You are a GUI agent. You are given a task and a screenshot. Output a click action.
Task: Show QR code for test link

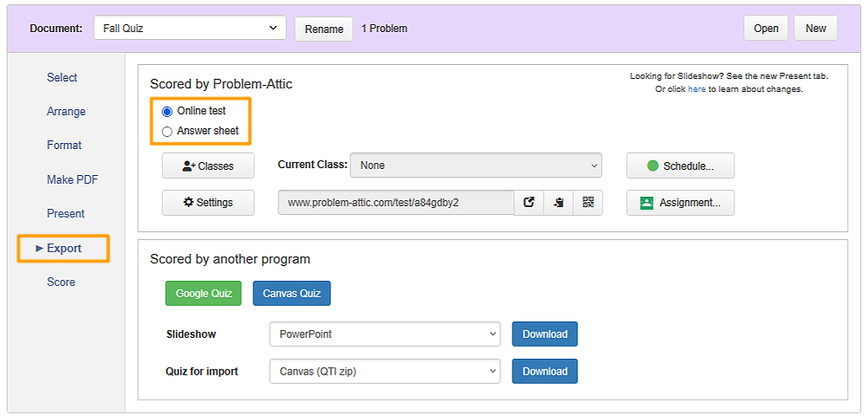pyautogui.click(x=588, y=203)
